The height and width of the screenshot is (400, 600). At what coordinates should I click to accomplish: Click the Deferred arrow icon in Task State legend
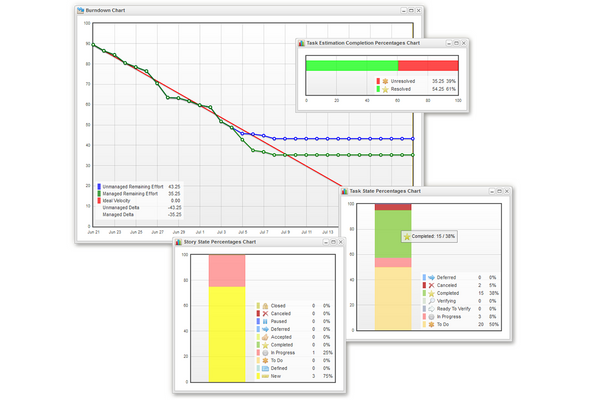point(431,278)
